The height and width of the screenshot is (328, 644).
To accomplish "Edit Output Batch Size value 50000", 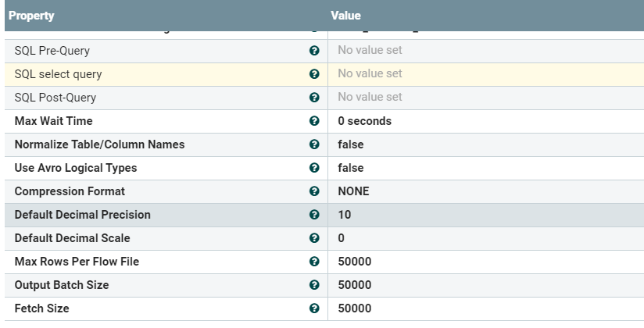I will (x=355, y=285).
